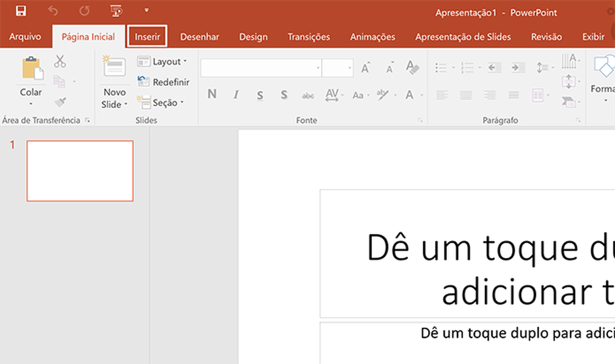
Task: Click Convert to SmartArt icon
Action: (571, 102)
